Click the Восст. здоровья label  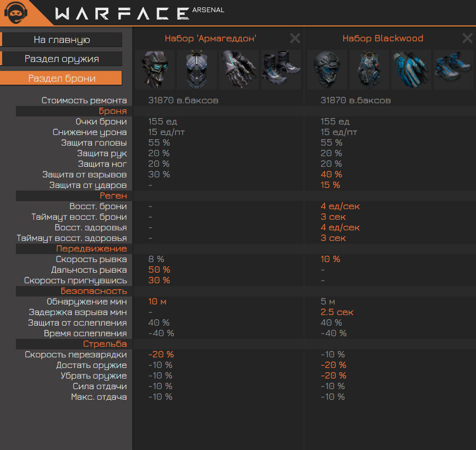[x=91, y=228]
